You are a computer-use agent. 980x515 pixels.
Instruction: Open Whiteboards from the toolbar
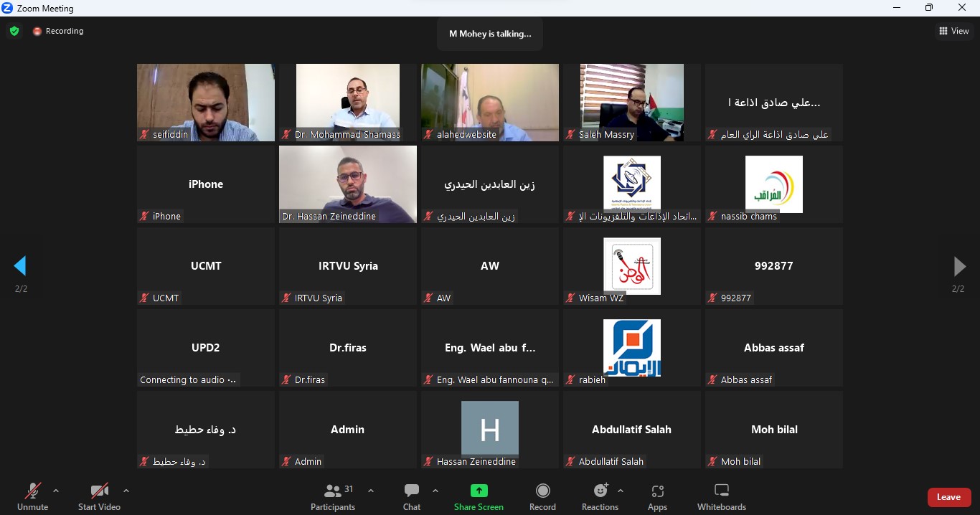tap(722, 497)
